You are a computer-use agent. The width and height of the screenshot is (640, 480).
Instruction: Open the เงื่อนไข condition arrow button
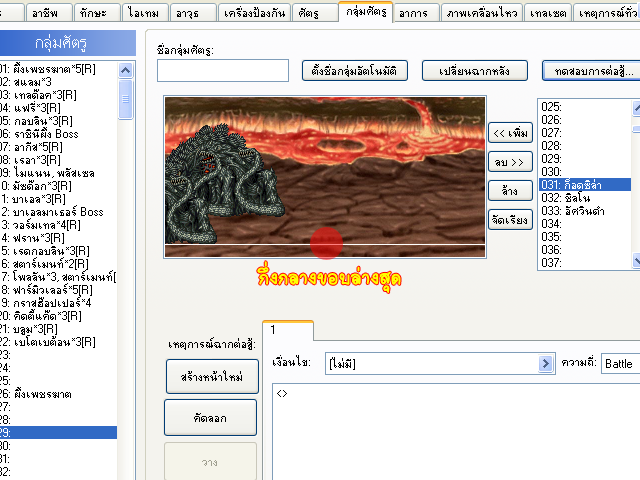[546, 363]
